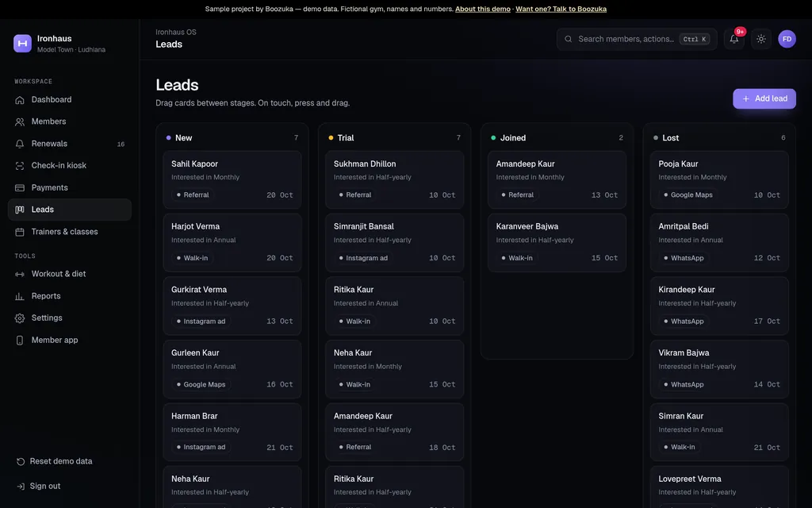Click the Trial column header
812x508 pixels.
[x=395, y=138]
